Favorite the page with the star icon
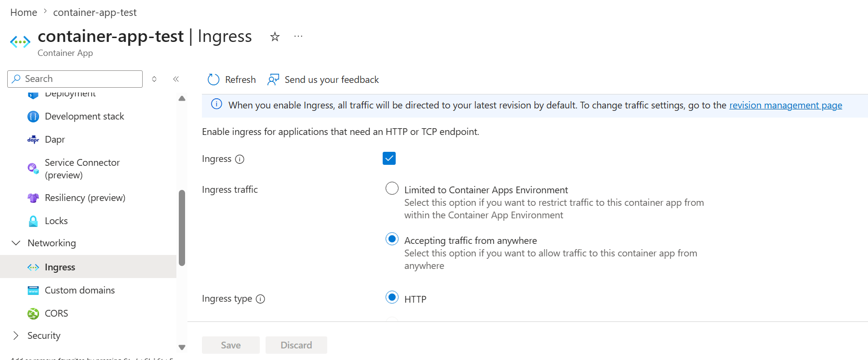 (x=275, y=37)
